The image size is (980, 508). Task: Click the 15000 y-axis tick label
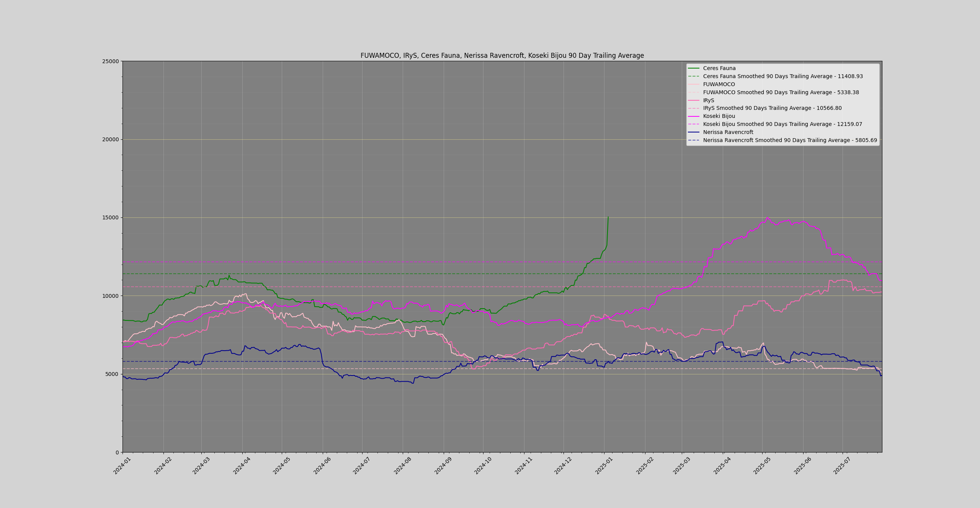110,217
